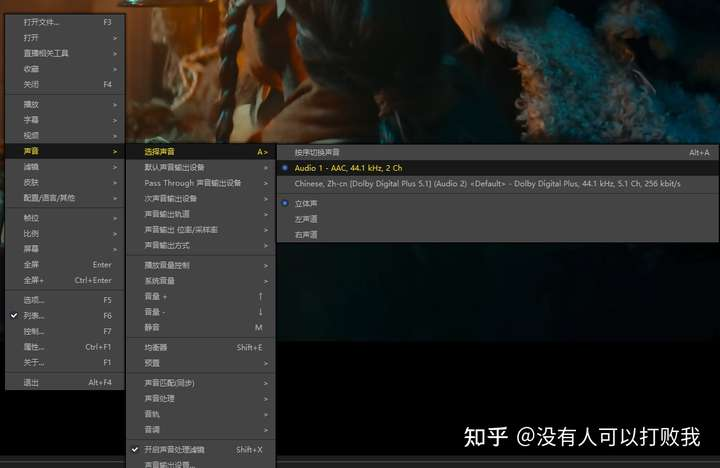Open 音调 pitch submenu

click(201, 429)
